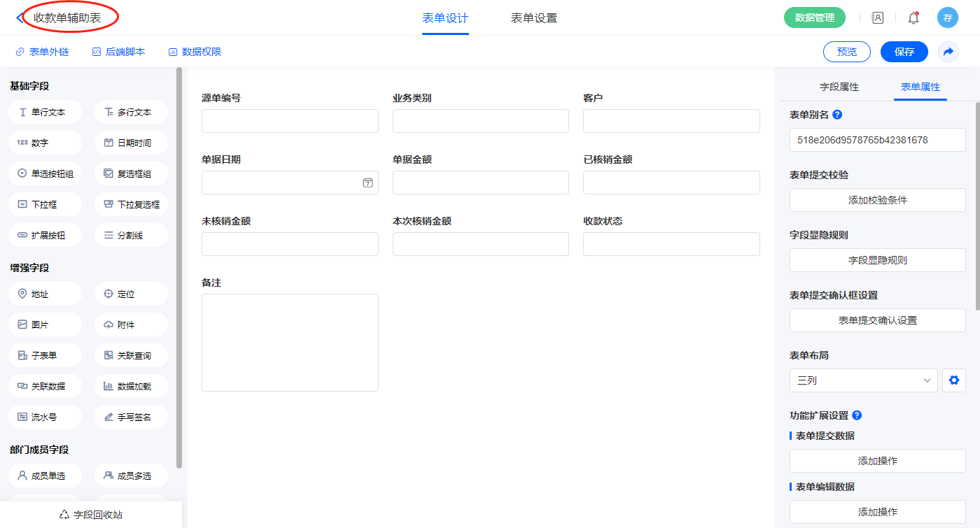Click the back arrow beside 收款单辅助表
Image resolution: width=980 pixels, height=528 pixels.
pos(19,18)
